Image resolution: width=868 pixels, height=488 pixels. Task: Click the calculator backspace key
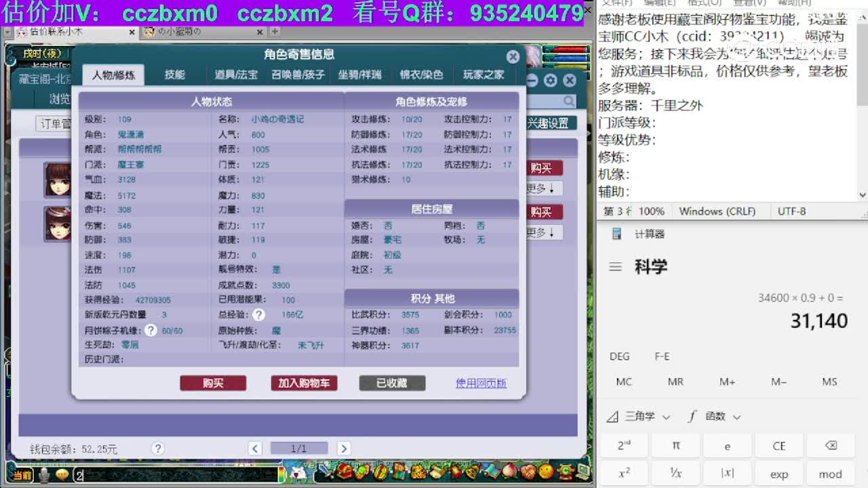click(x=831, y=446)
